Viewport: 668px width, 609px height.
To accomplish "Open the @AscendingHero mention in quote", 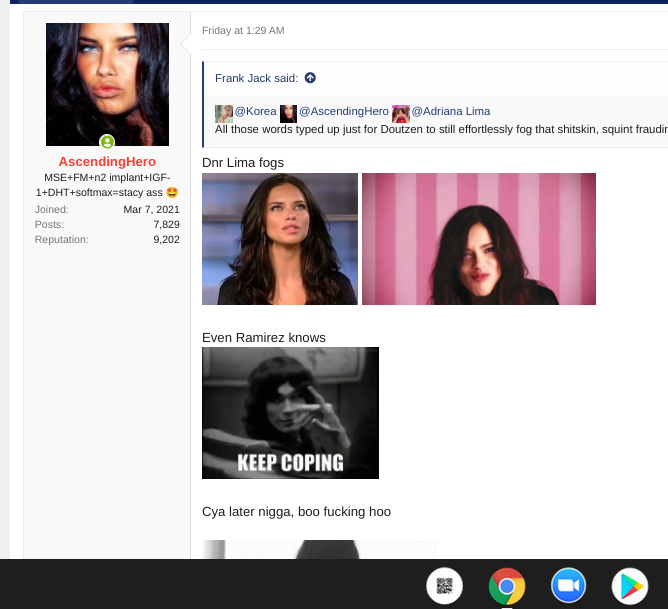I will [x=344, y=111].
